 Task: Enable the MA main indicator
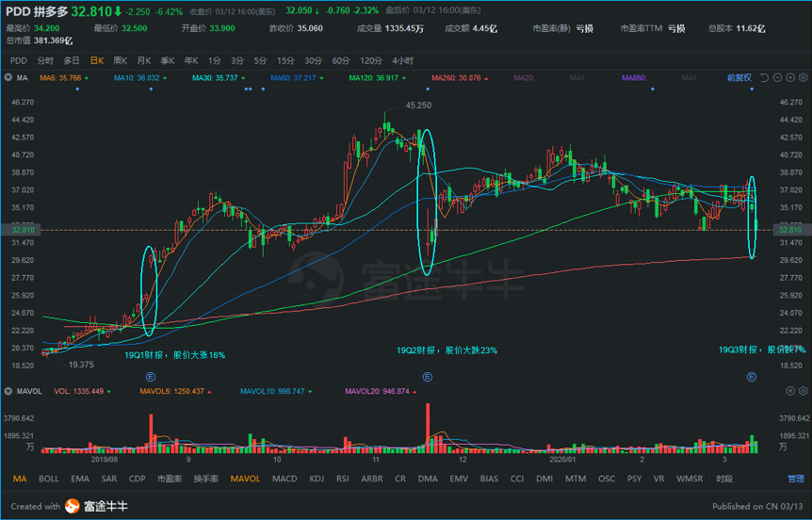click(x=20, y=479)
